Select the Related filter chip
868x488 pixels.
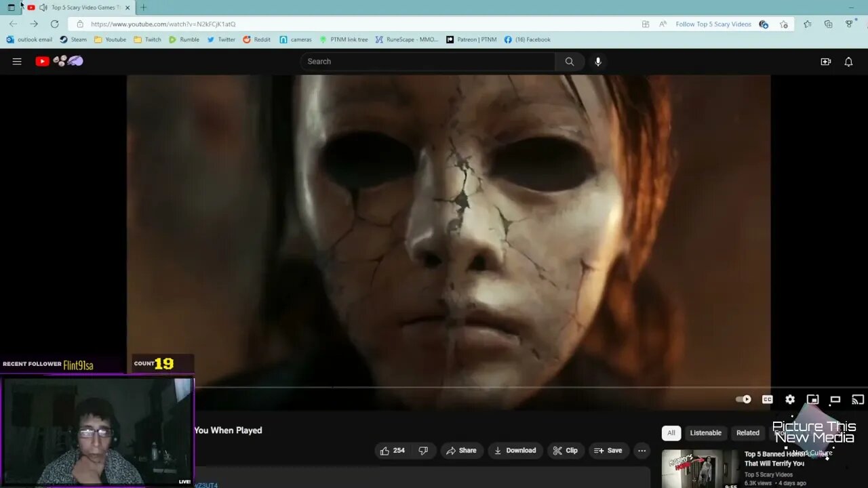point(748,432)
